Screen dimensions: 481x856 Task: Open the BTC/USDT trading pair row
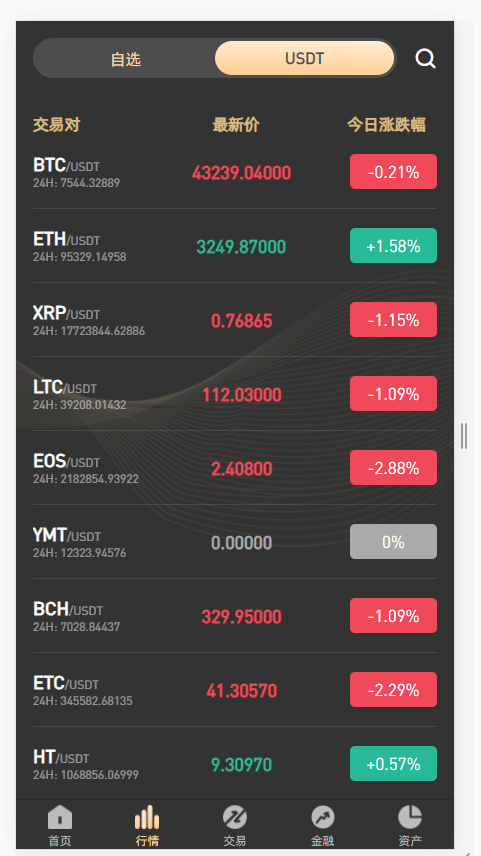coord(235,172)
